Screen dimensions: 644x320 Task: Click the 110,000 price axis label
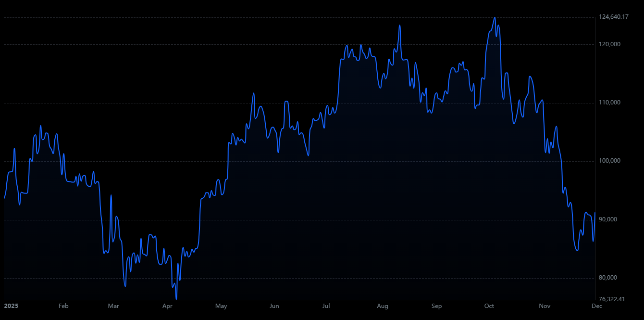609,102
